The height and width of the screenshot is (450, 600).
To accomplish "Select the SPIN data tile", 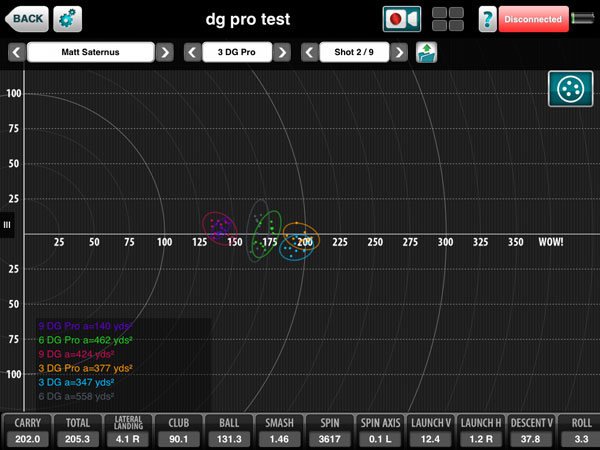I will click(323, 431).
